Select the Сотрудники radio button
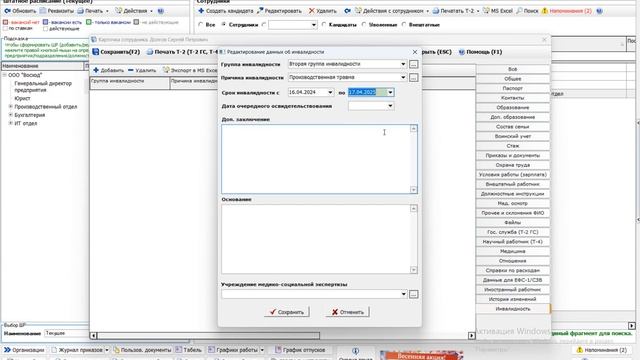This screenshot has height=360, width=640. point(224,25)
